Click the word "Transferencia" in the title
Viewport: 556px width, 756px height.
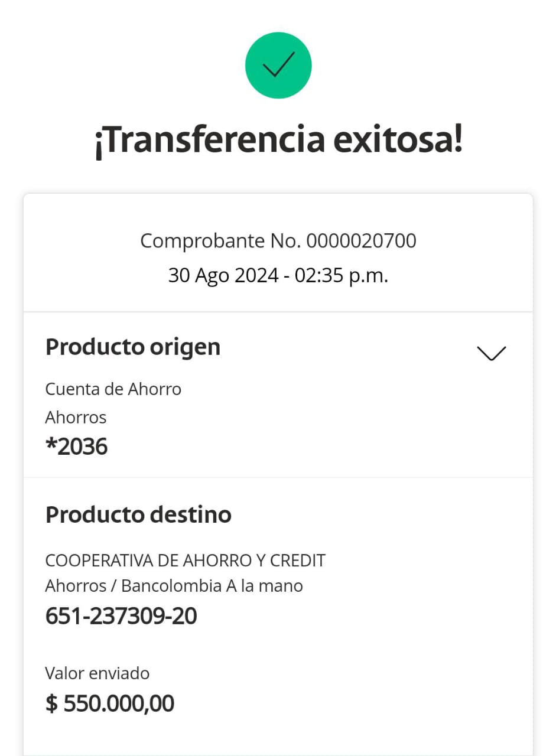[210, 140]
